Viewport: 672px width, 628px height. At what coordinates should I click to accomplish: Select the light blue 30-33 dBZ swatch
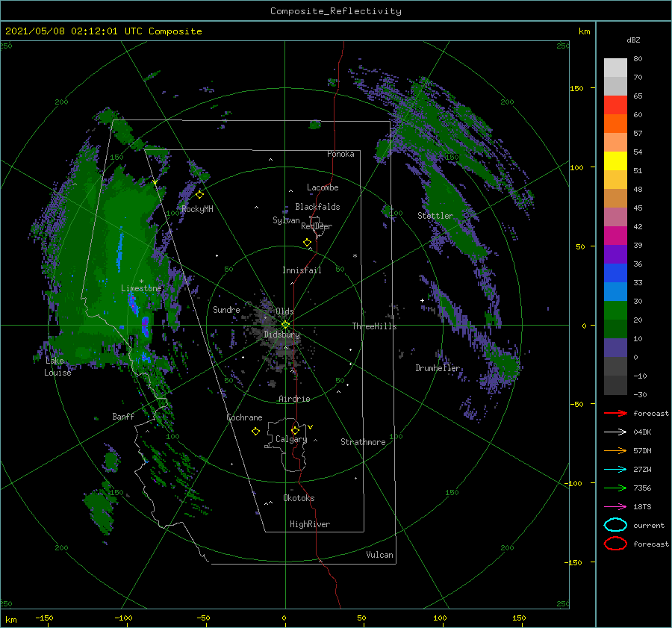point(615,292)
